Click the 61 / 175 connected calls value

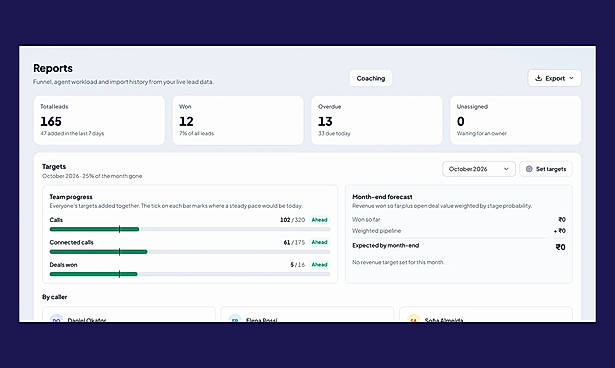pos(294,242)
